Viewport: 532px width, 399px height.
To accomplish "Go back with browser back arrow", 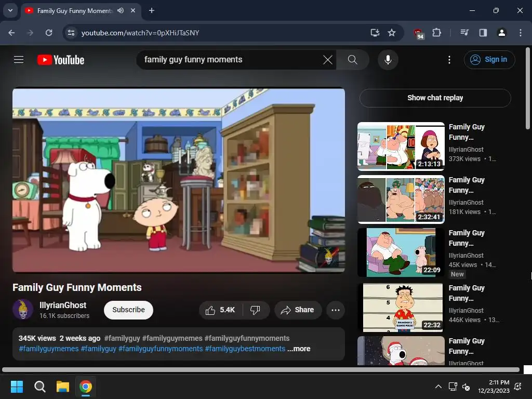I will [11, 33].
